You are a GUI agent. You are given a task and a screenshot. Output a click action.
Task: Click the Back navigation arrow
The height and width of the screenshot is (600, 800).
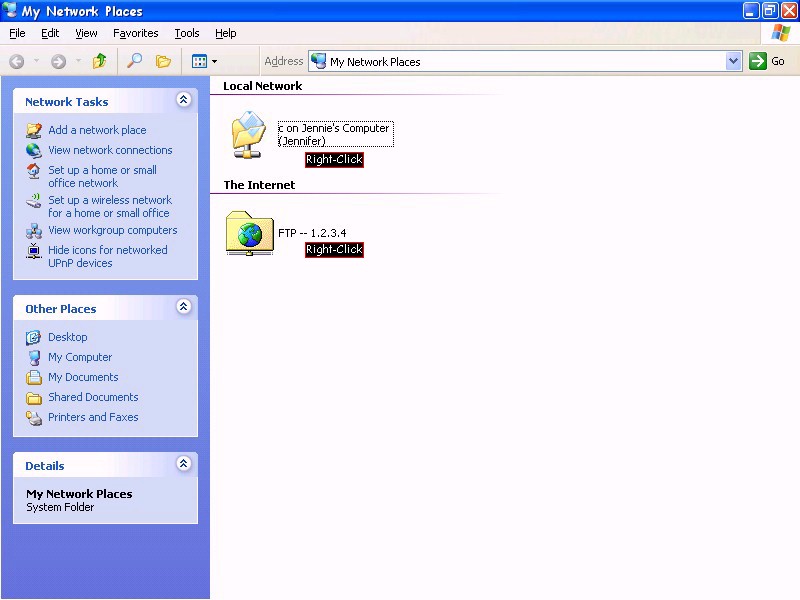pyautogui.click(x=17, y=62)
